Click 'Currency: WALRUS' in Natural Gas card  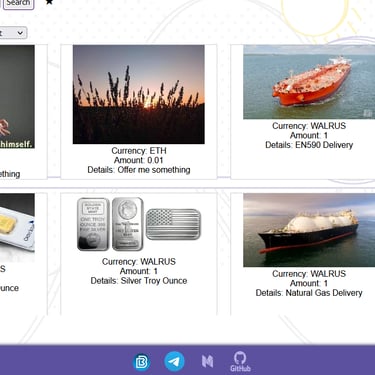309,274
